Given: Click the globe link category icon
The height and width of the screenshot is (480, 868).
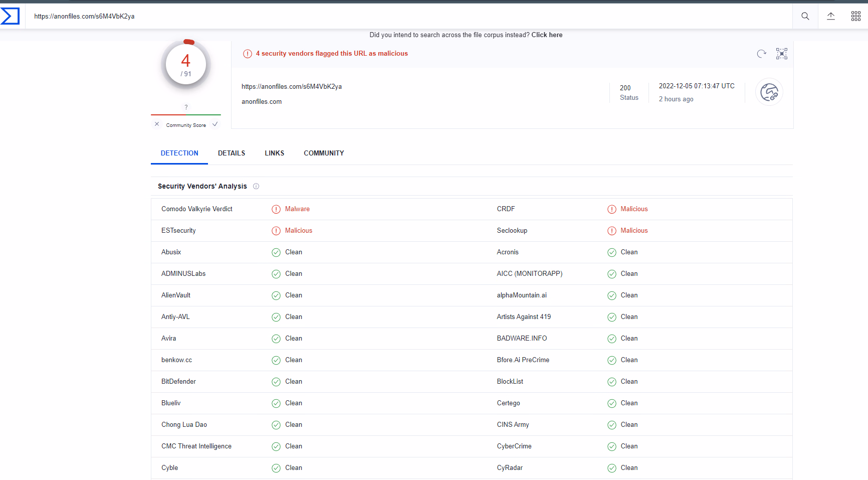Looking at the screenshot, I should tap(769, 92).
